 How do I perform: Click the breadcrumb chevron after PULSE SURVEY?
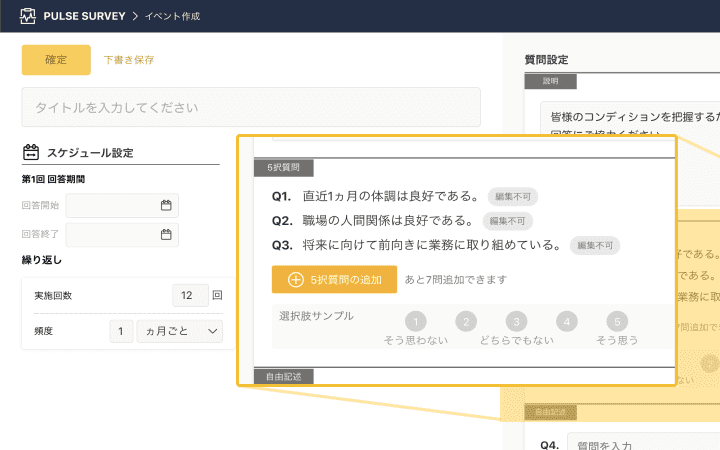(135, 16)
